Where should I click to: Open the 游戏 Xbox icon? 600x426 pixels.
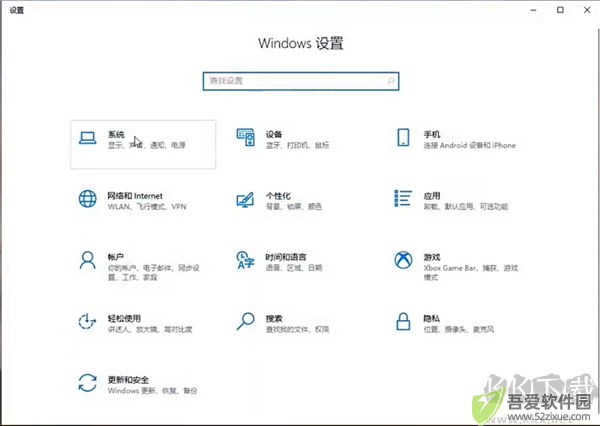403,260
